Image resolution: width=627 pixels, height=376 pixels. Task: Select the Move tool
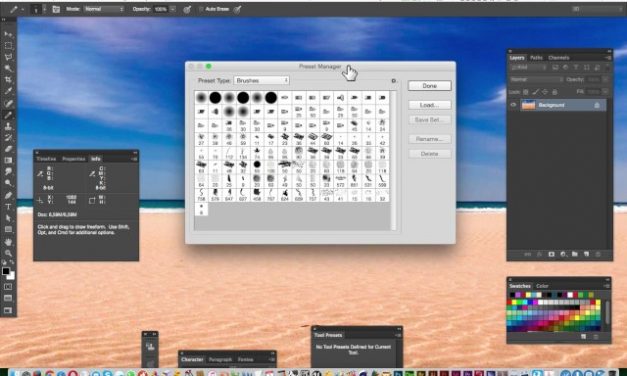[x=8, y=34]
